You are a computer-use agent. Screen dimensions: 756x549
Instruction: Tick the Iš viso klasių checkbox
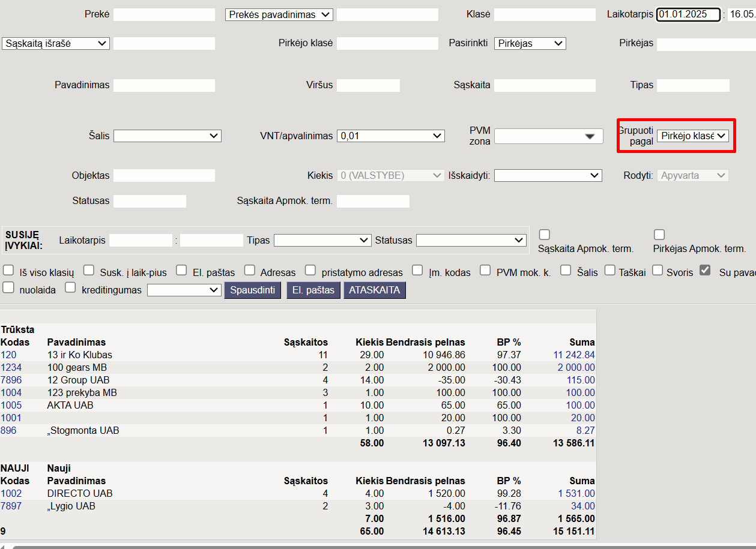coord(8,271)
